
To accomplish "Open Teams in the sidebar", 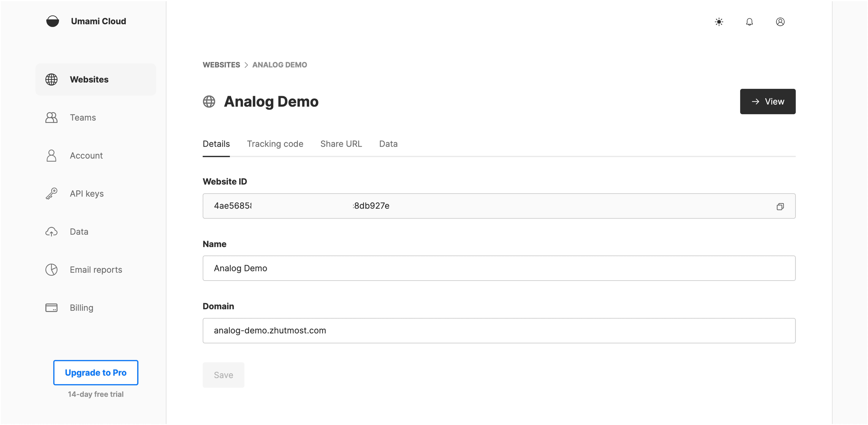I will [83, 117].
